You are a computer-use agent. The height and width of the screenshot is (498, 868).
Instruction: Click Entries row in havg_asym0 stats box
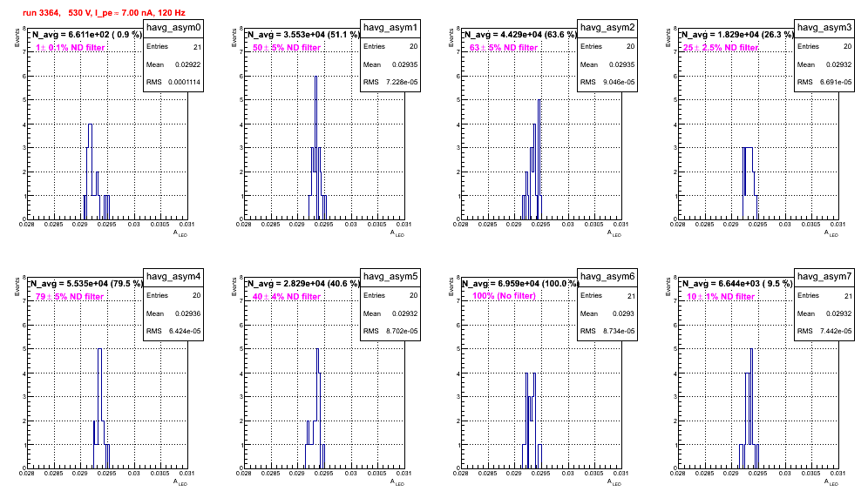[173, 46]
